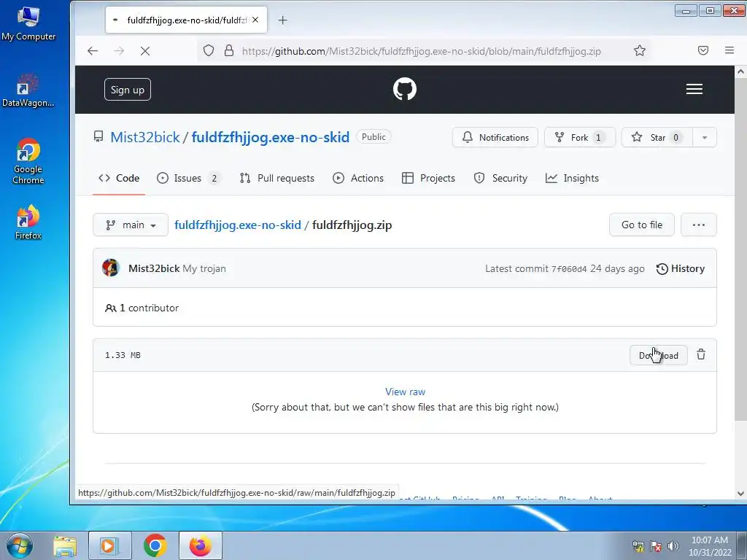This screenshot has height=560, width=747.
Task: Click the scrollbar up arrow
Action: pos(740,72)
